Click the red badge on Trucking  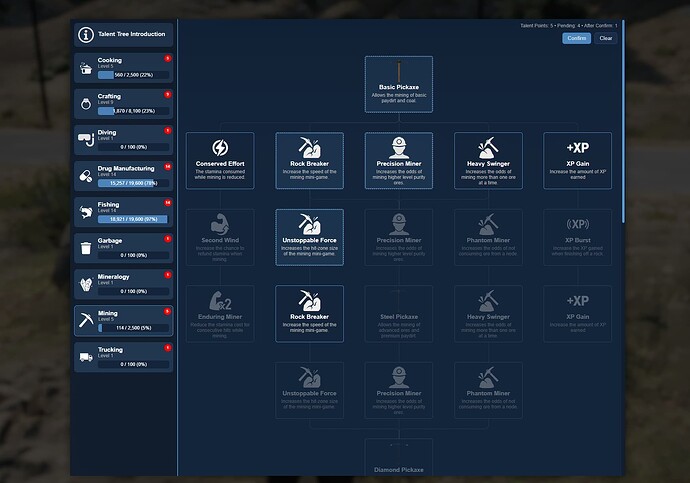tap(168, 348)
